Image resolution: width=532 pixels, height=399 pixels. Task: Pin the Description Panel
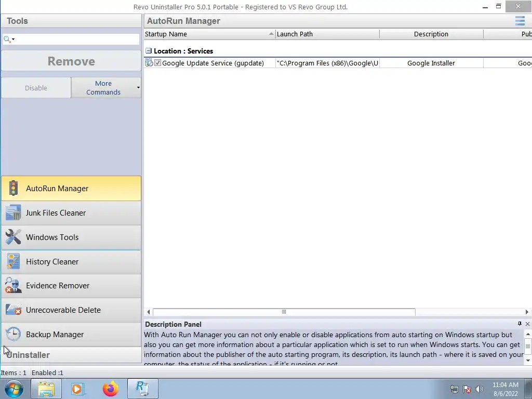click(x=520, y=324)
